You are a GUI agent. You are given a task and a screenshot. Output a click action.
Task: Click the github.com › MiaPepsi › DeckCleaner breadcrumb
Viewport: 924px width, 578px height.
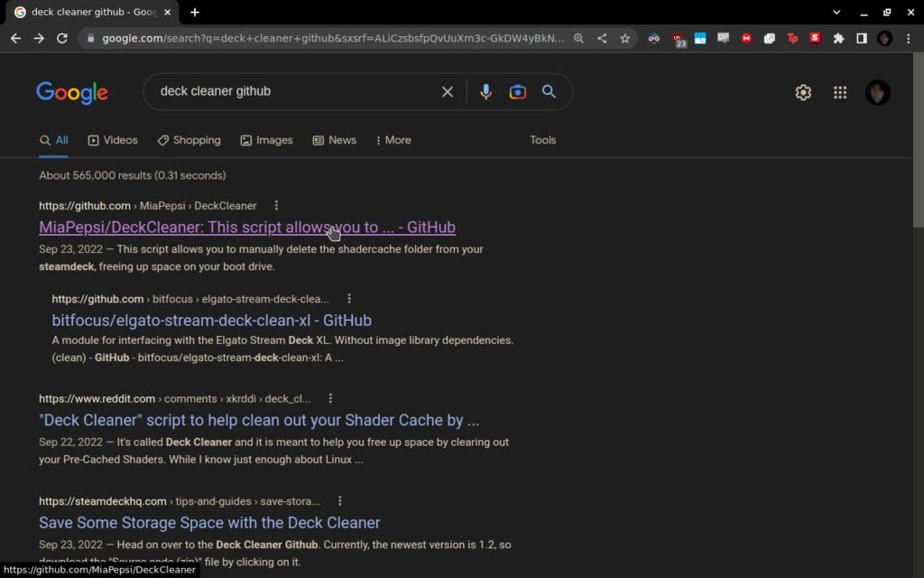coord(148,206)
